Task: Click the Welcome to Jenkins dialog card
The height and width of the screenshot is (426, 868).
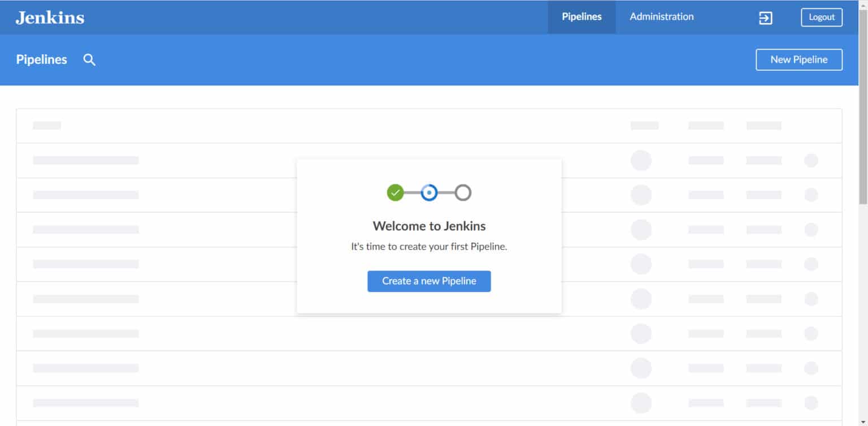Action: coord(429,236)
